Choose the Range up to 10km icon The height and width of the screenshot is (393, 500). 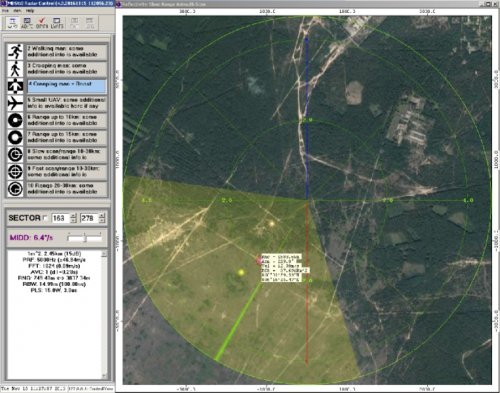pos(15,120)
